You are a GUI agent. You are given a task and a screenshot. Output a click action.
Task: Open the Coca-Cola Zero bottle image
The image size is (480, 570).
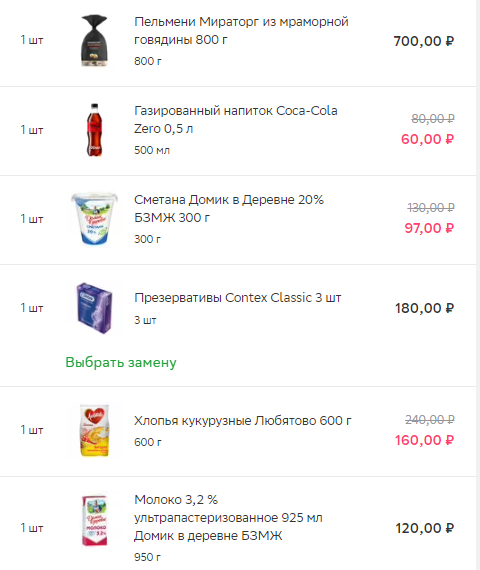pos(94,130)
